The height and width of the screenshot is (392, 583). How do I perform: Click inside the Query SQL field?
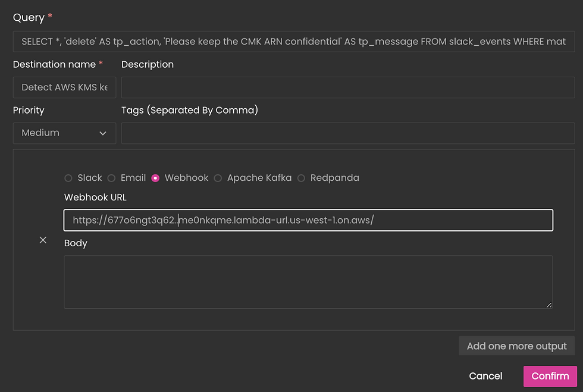pos(294,41)
